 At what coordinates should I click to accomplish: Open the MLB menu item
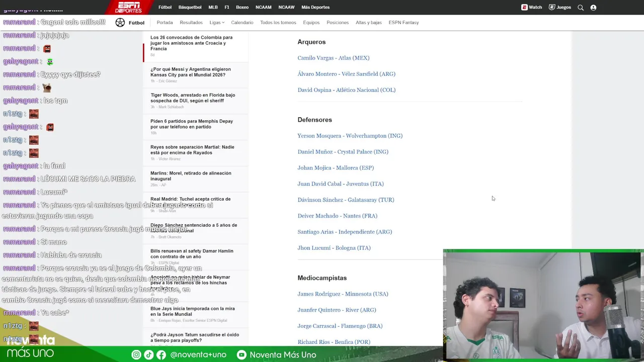pyautogui.click(x=213, y=7)
